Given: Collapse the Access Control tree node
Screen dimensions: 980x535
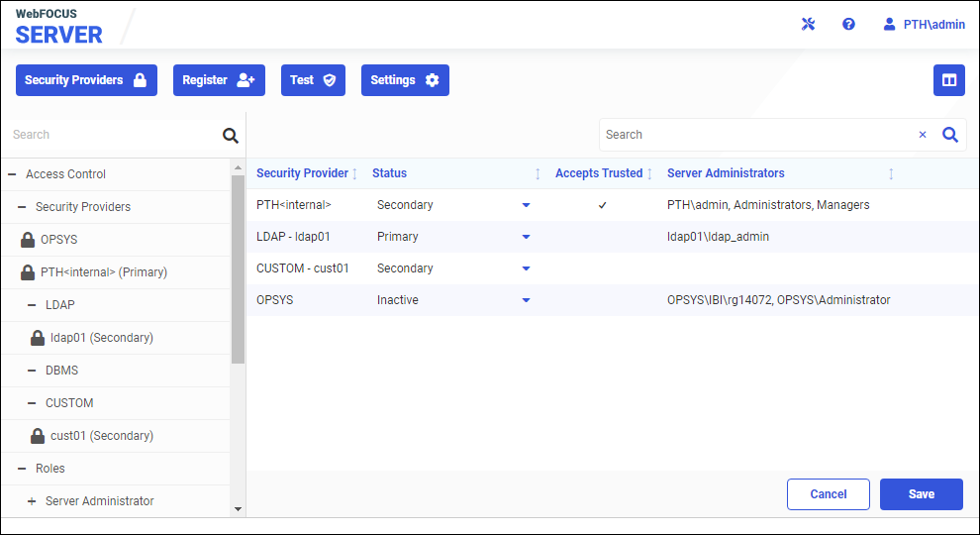Looking at the screenshot, I should (x=12, y=174).
